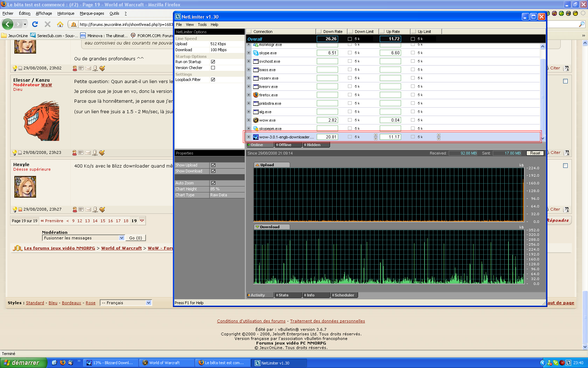Click the skype.exe icon in the connection list
The image size is (588, 368).
256,53
